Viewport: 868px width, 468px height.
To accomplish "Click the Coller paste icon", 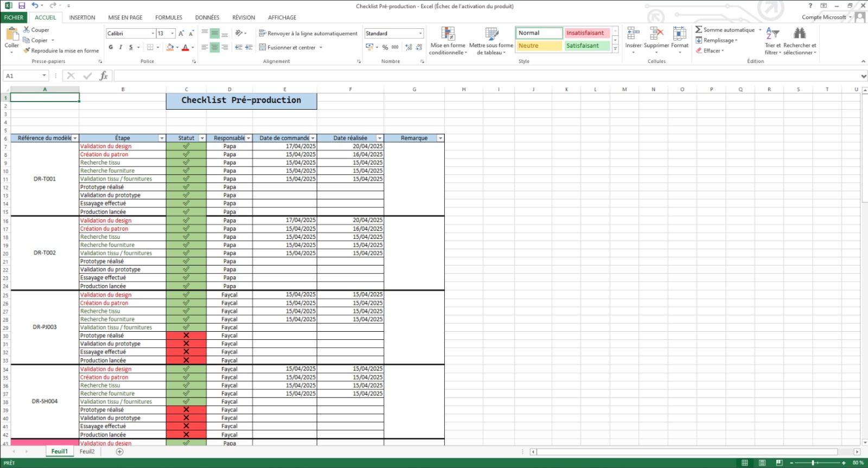I will tap(12, 35).
